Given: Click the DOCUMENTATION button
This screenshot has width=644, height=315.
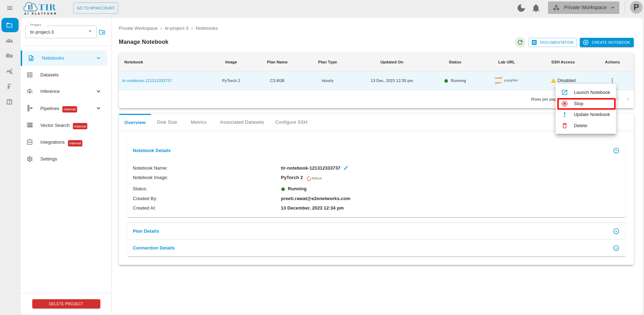Looking at the screenshot, I should click(x=552, y=42).
